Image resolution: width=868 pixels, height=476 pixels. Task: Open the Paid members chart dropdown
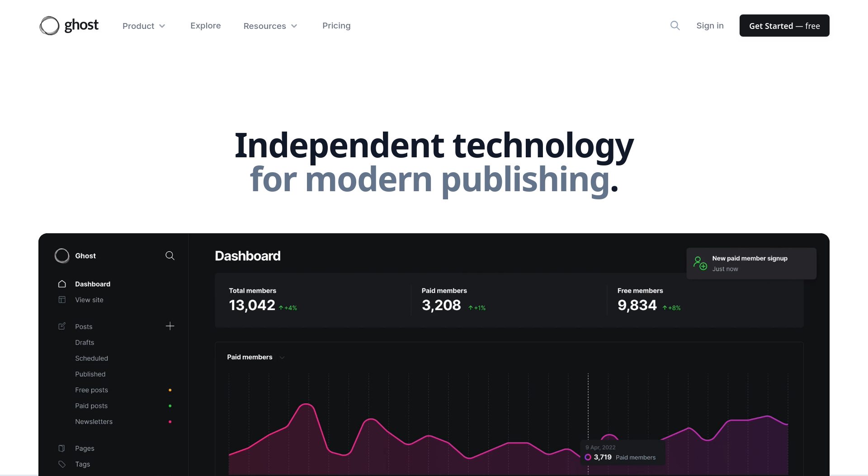click(x=256, y=357)
